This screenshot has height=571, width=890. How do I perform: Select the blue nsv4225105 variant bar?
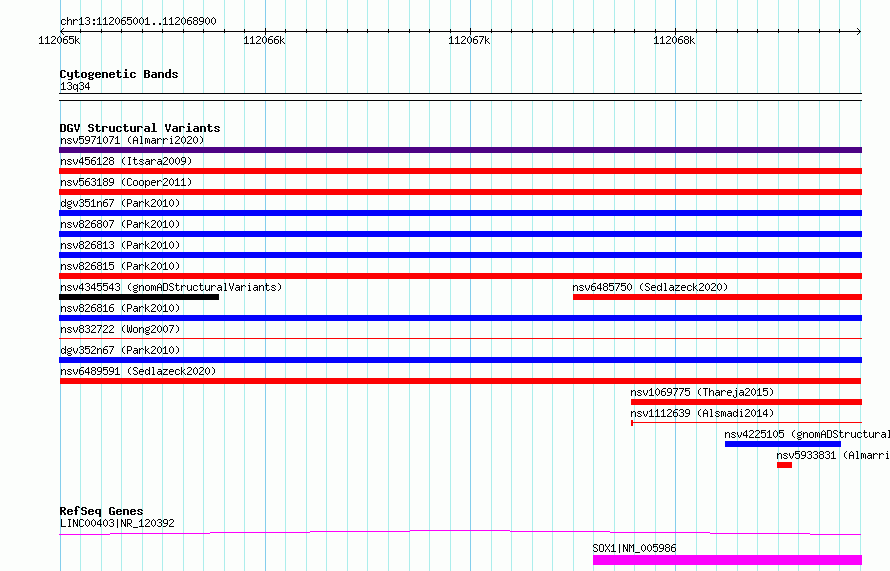coord(783,444)
